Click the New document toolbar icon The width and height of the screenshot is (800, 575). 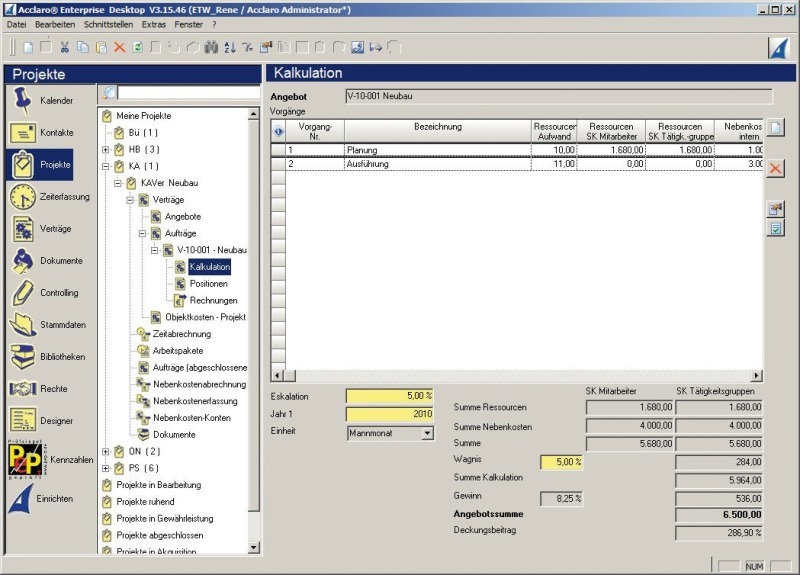[29, 48]
